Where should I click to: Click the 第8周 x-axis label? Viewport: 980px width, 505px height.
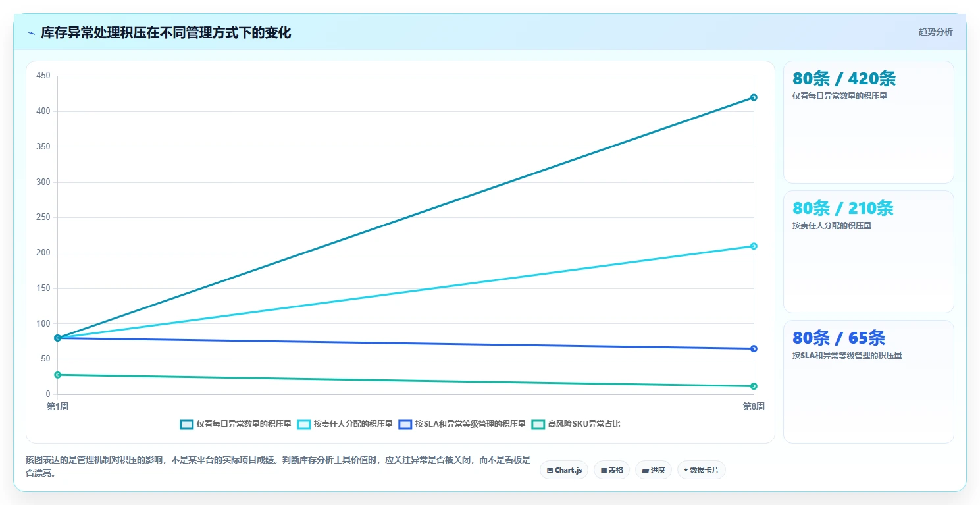pyautogui.click(x=754, y=406)
